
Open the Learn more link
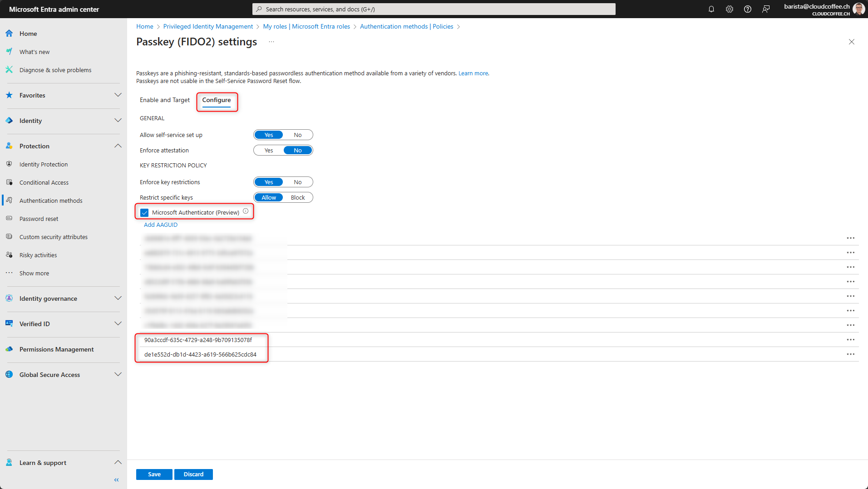(473, 73)
